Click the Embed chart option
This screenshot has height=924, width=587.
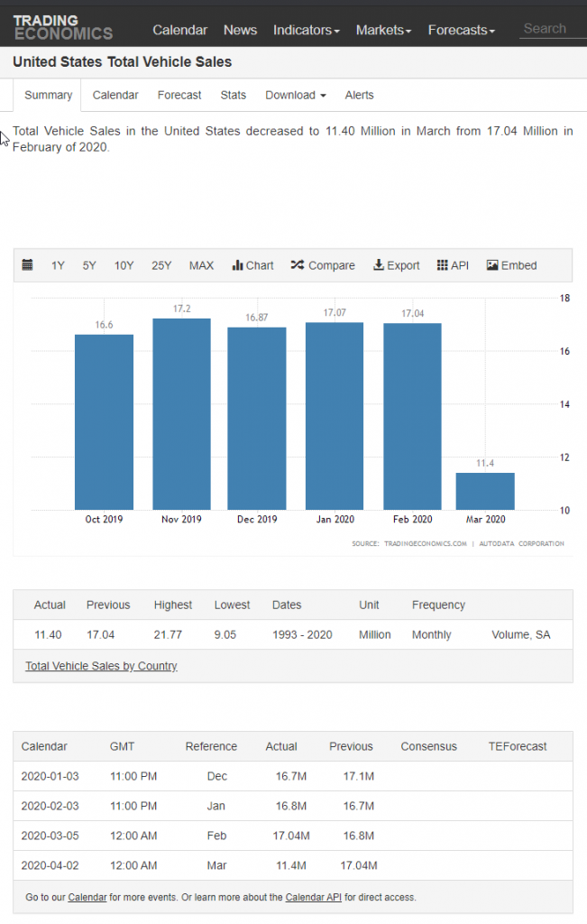click(511, 265)
